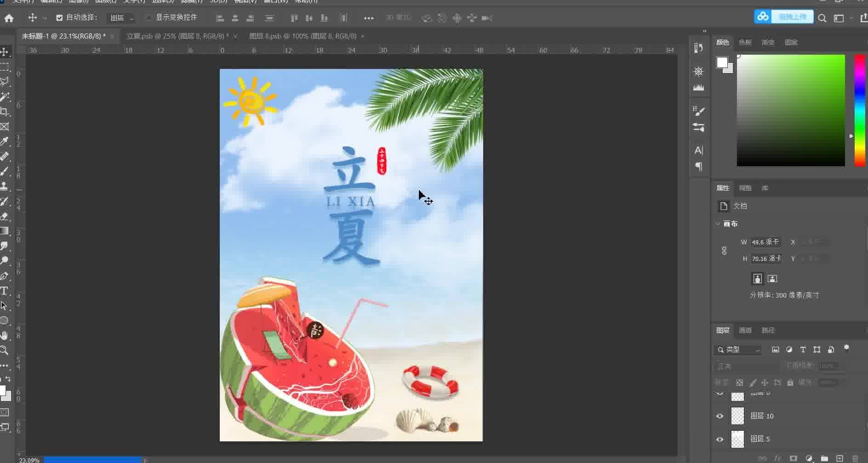Select the Magic Wand tool
The width and height of the screenshot is (868, 463).
point(5,97)
